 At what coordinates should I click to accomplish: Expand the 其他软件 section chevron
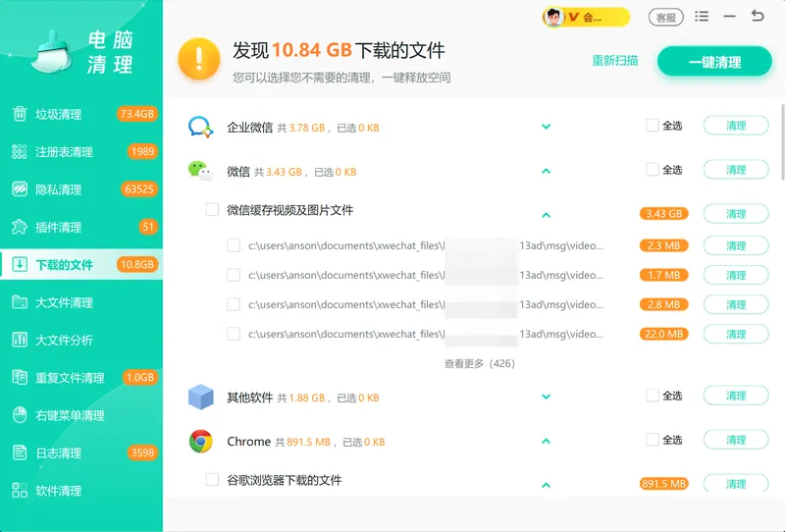pyautogui.click(x=547, y=397)
